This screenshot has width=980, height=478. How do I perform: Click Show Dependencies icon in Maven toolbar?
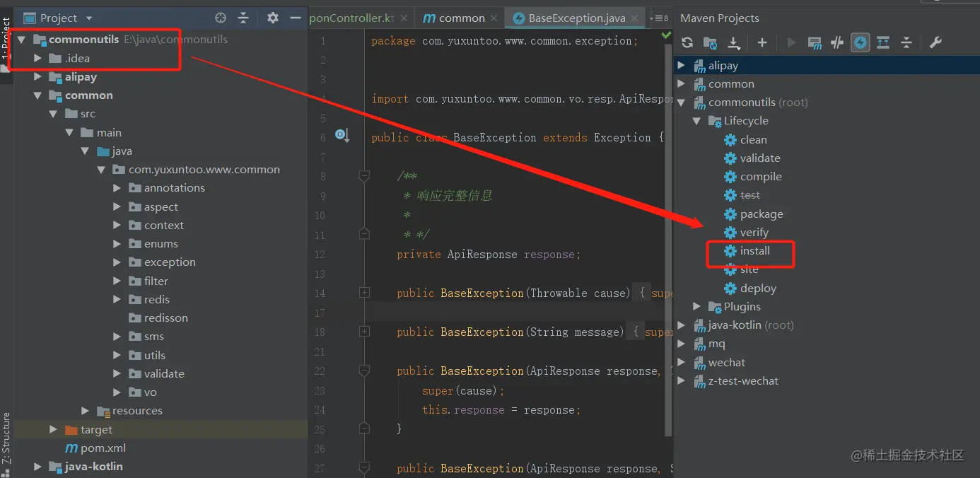[883, 42]
